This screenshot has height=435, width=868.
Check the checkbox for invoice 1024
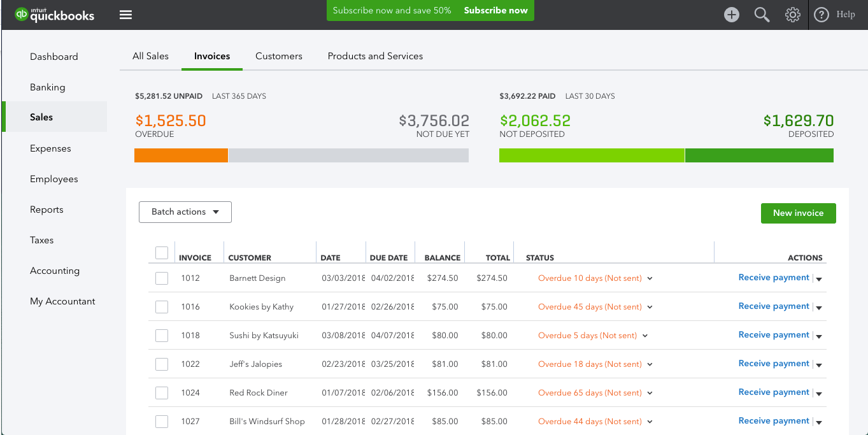tap(161, 392)
